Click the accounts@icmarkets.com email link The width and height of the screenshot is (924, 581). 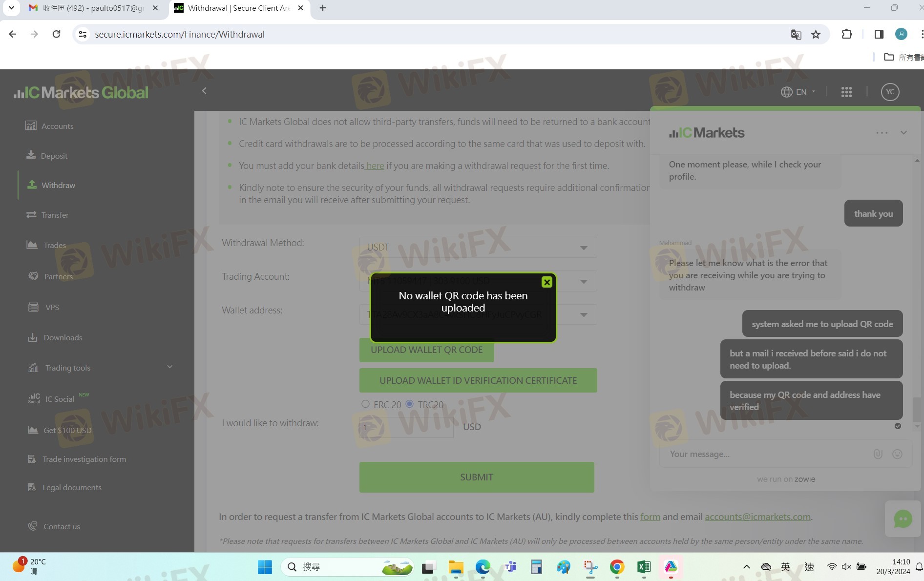coord(757,517)
